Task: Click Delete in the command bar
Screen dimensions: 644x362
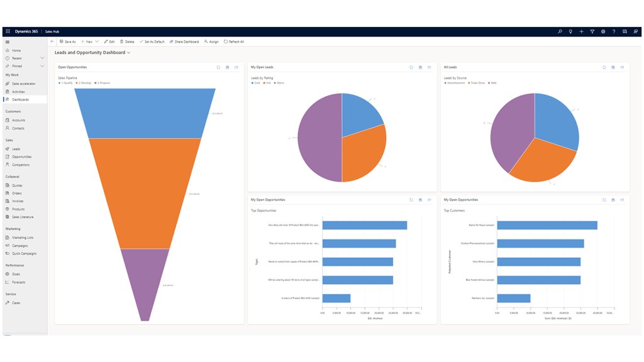Action: pyautogui.click(x=127, y=41)
